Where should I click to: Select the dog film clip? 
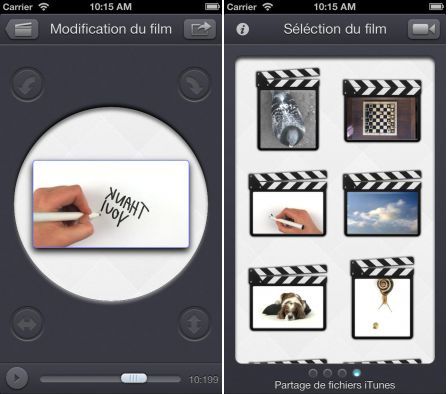click(288, 298)
